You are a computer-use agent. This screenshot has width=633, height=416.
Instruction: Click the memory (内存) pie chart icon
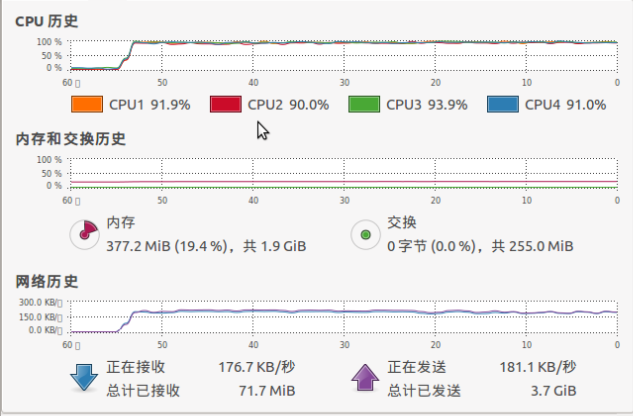[84, 234]
